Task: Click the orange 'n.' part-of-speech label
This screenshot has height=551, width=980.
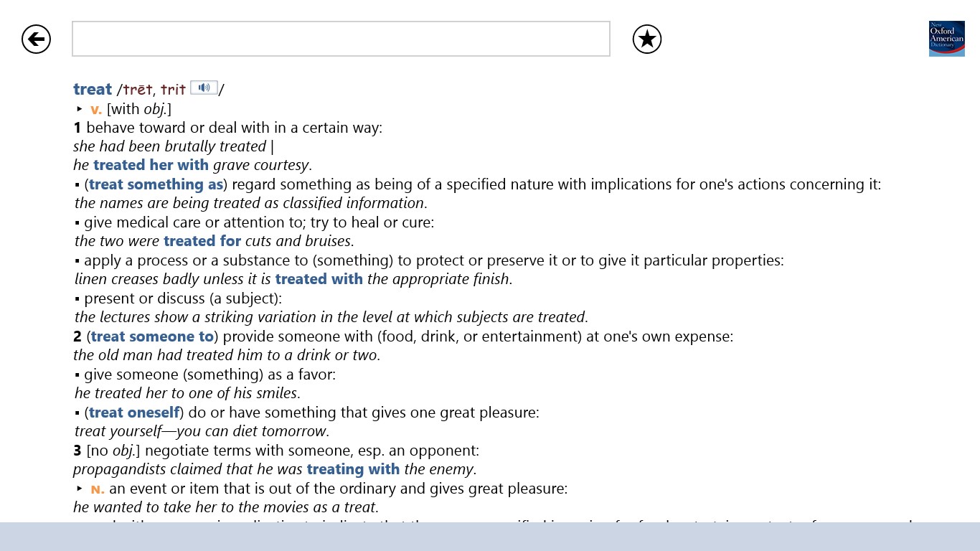Action: (x=98, y=489)
